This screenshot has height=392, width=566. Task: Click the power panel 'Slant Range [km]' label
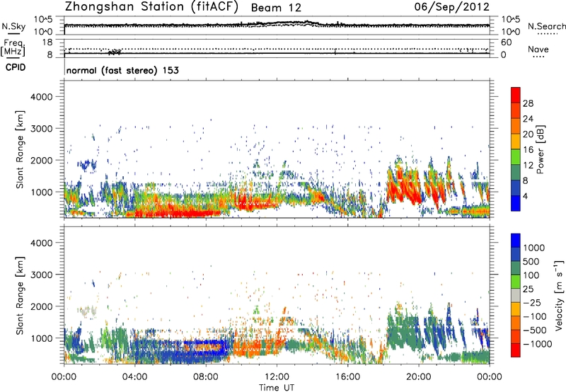pyautogui.click(x=20, y=149)
